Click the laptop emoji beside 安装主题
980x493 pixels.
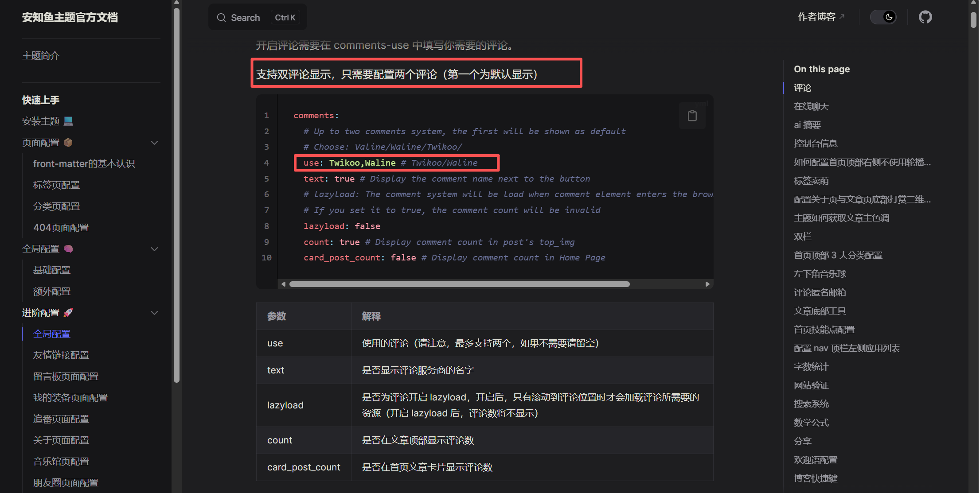coord(68,121)
